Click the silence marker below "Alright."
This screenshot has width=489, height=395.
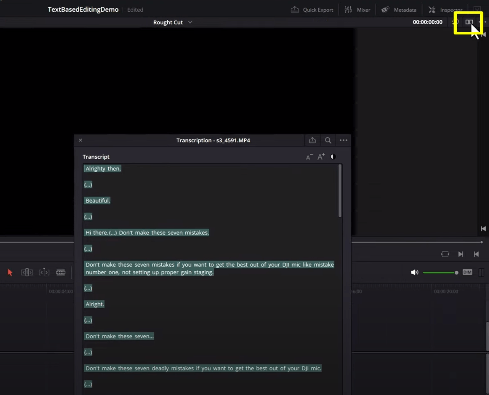(x=88, y=320)
